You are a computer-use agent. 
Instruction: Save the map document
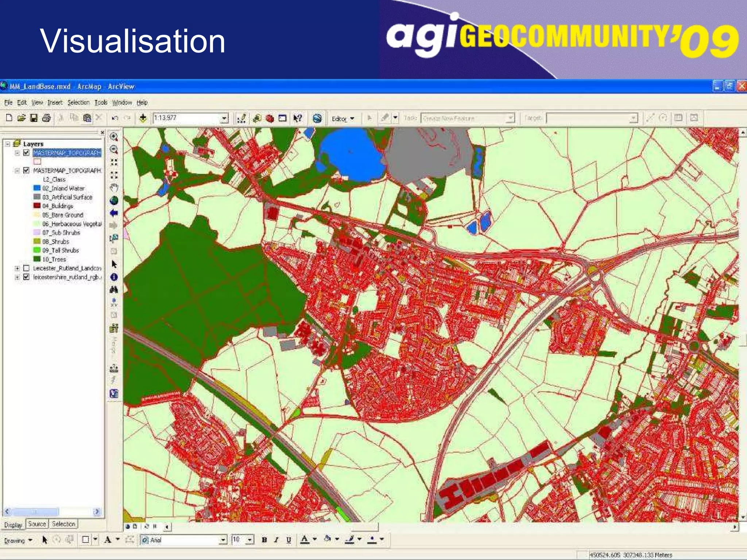pyautogui.click(x=34, y=118)
